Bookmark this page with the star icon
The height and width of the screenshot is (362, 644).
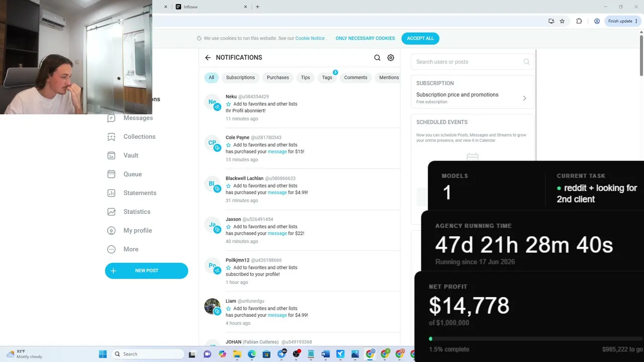562,21
